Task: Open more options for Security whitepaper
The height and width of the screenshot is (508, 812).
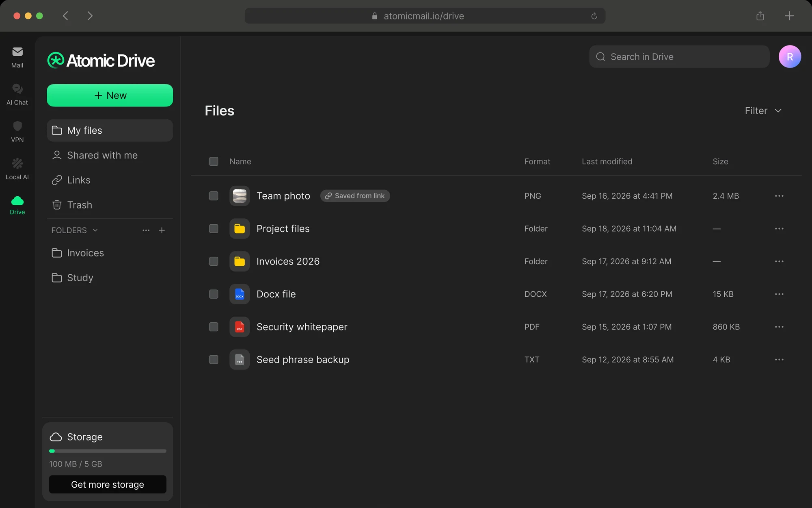Action: (779, 327)
